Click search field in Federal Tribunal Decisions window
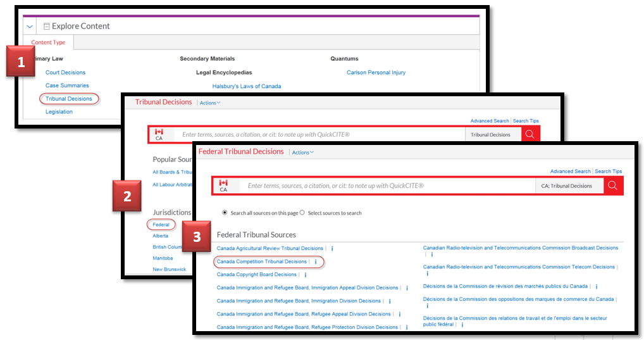The image size is (644, 340). [388, 186]
